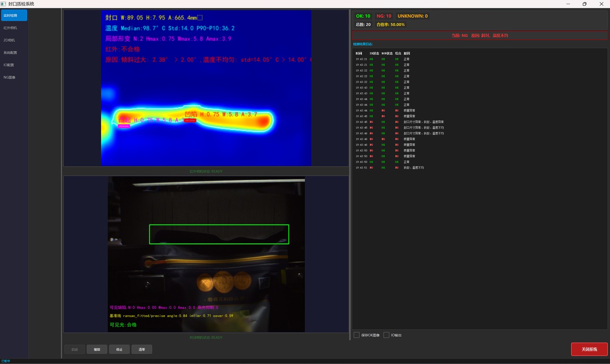
Task: Click the red 关闭系统 button
Action: coord(590,349)
